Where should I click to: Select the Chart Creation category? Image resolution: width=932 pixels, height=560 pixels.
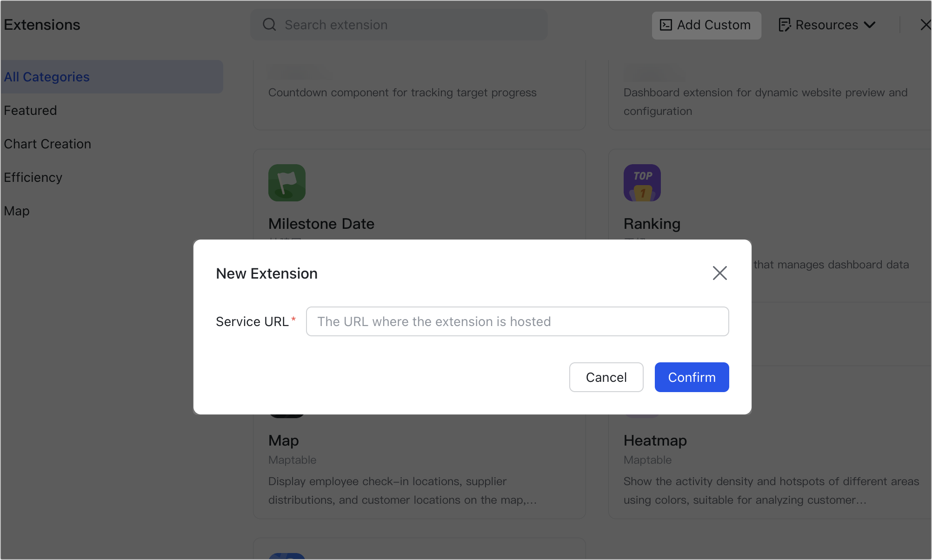(x=47, y=144)
